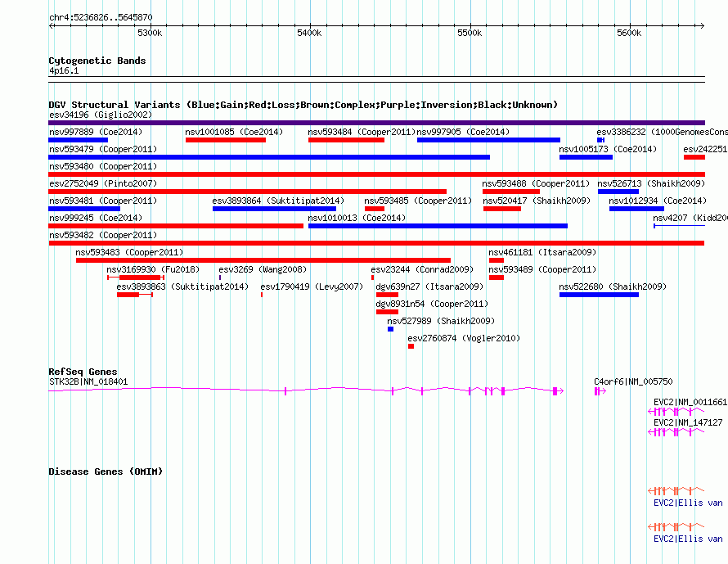Click the 5500k ruler tick label
The width and height of the screenshot is (728, 564).
click(x=470, y=33)
